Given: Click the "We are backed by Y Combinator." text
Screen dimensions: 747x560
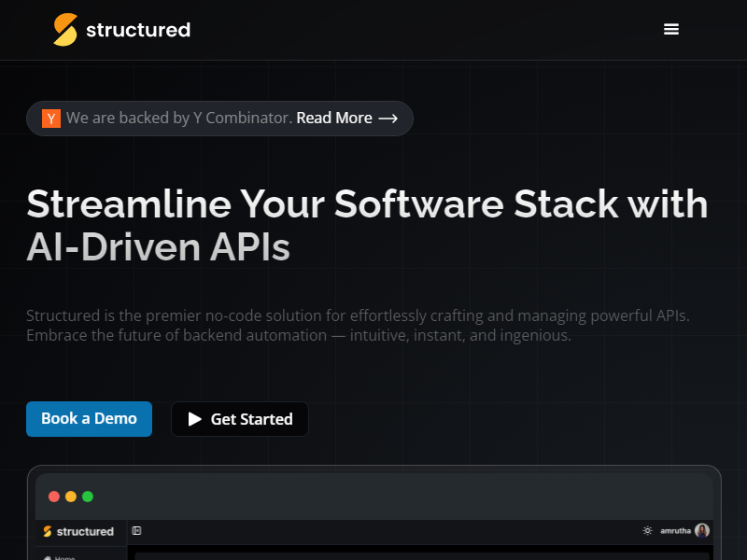Looking at the screenshot, I should pos(179,119).
